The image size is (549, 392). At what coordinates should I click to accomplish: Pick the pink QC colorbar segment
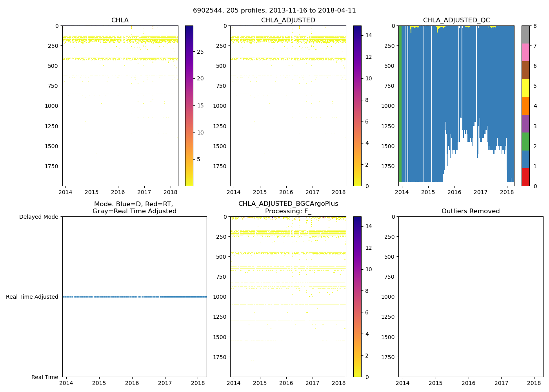[x=525, y=52]
